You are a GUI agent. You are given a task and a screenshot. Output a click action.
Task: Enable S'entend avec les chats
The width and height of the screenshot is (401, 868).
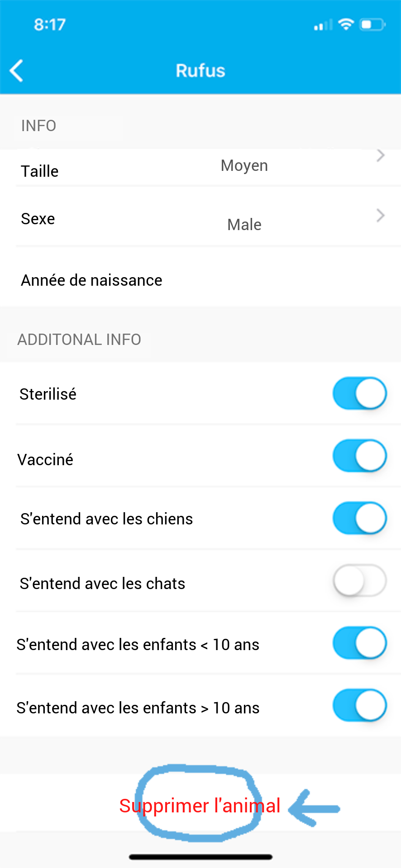[360, 580]
